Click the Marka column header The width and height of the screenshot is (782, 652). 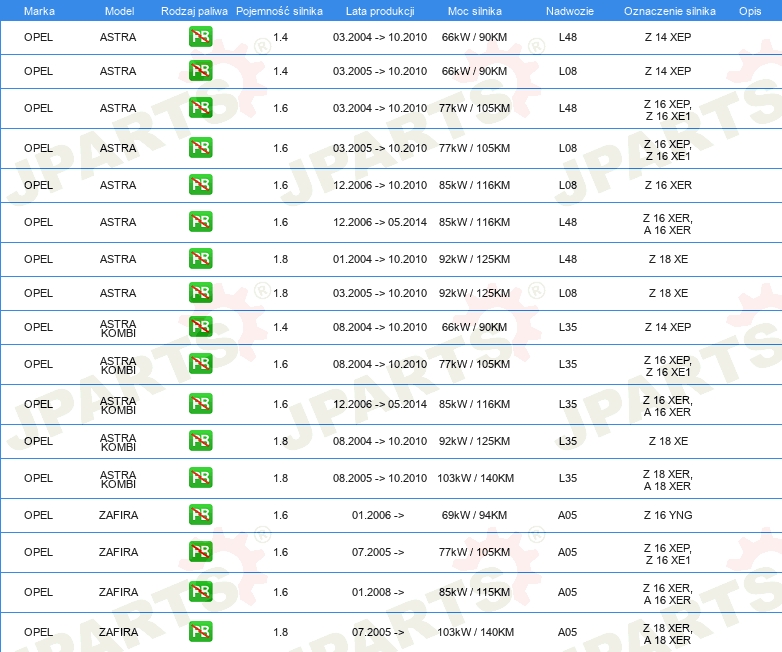click(39, 11)
